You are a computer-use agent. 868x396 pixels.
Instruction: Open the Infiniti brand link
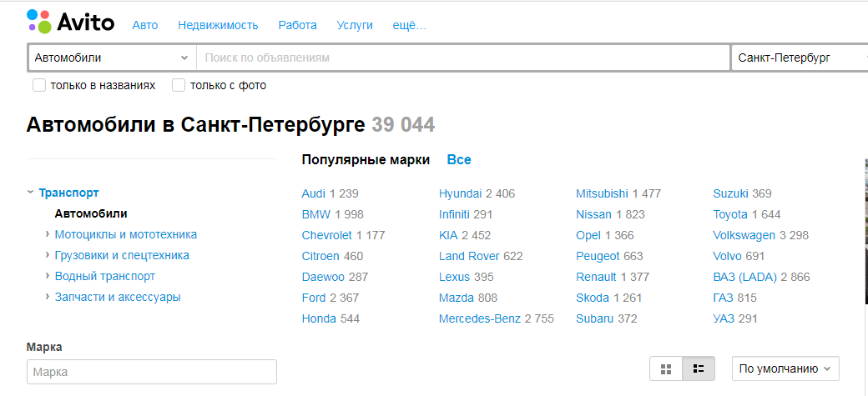coord(454,214)
